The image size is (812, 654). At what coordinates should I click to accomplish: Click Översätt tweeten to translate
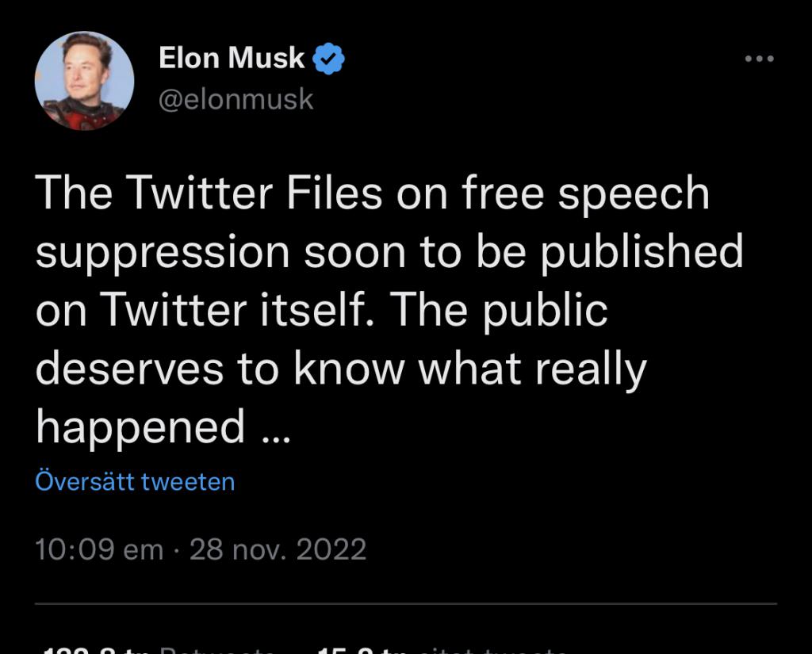[135, 481]
